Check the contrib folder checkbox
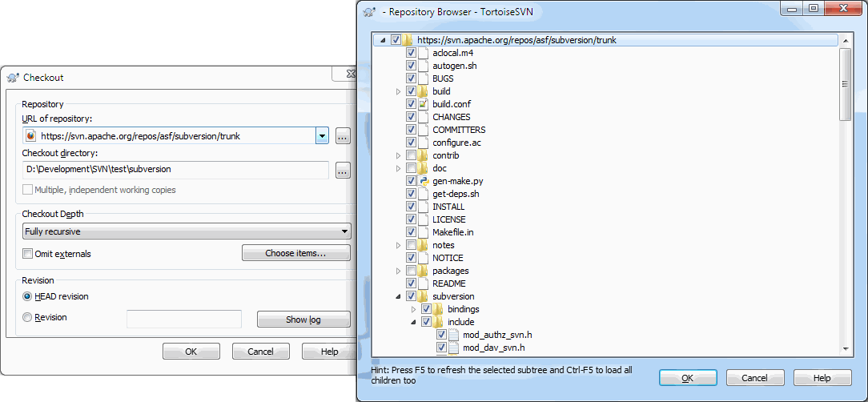This screenshot has width=868, height=402. 412,155
